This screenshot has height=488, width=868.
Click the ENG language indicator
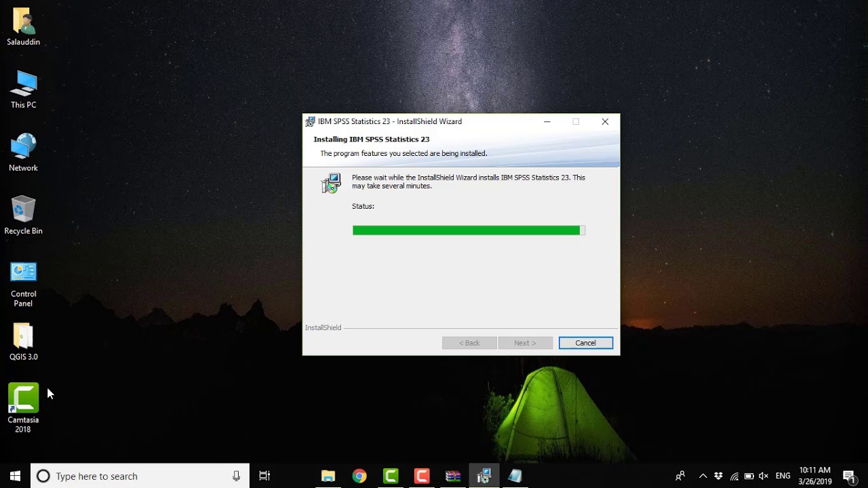click(x=783, y=476)
